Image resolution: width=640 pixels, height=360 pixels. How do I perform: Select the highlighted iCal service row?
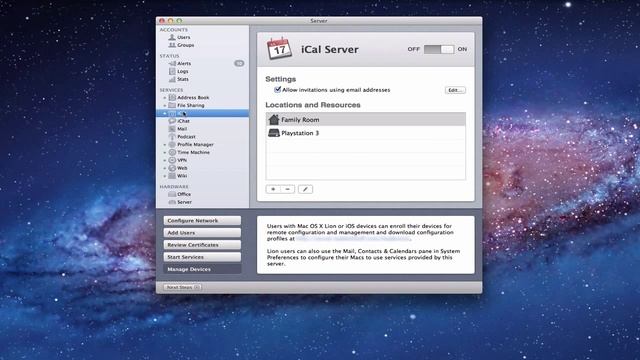click(202, 113)
